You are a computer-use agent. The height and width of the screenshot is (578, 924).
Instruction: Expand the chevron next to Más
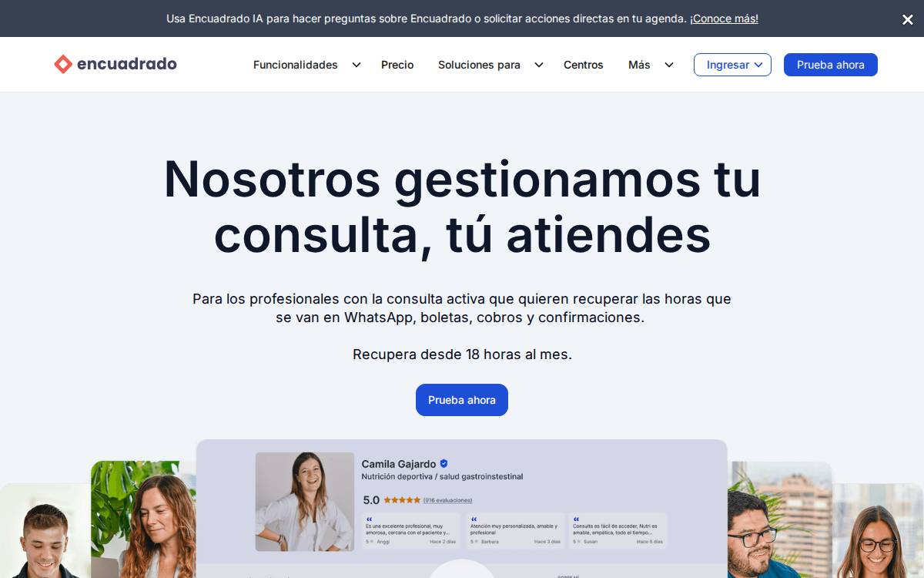668,65
